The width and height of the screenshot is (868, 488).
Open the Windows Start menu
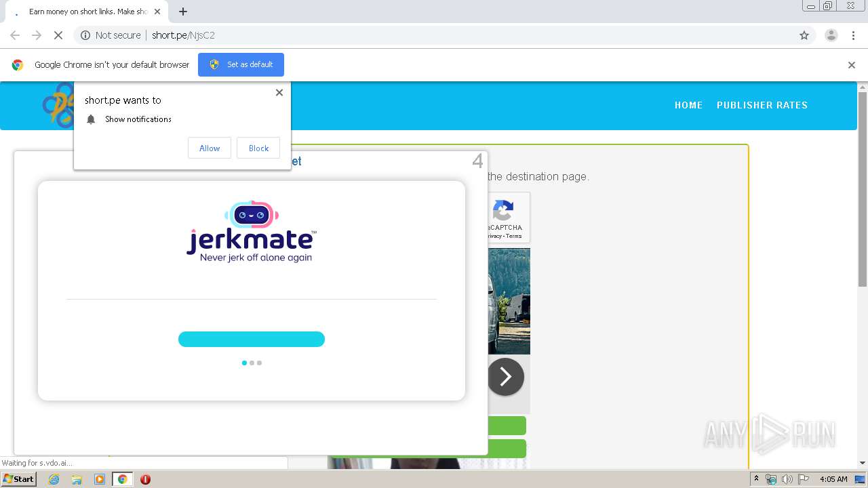point(18,479)
